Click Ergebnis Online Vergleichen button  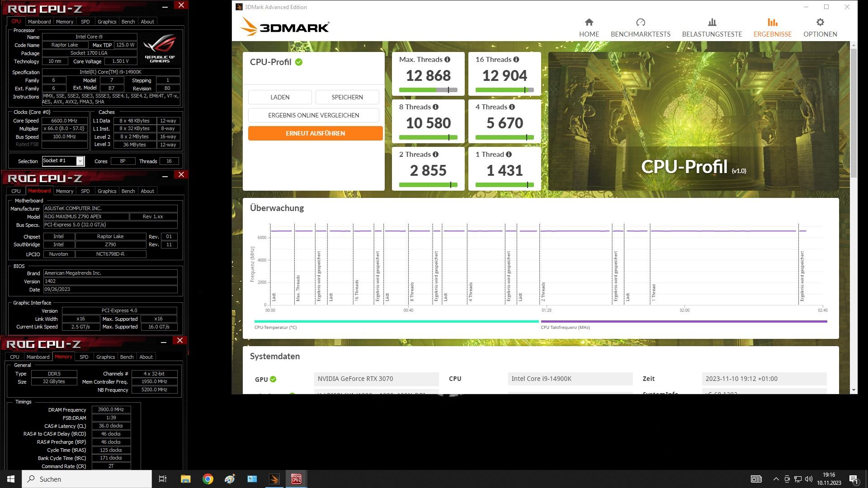click(x=313, y=115)
